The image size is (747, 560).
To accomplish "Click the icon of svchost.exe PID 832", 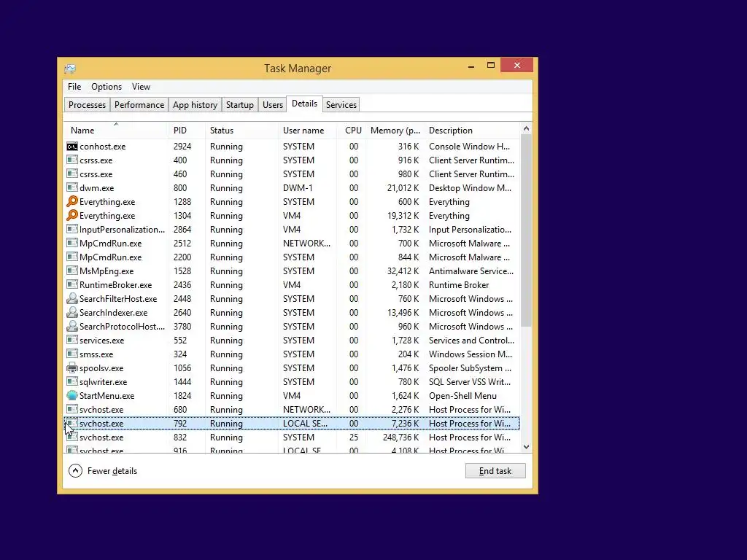I will pyautogui.click(x=72, y=437).
